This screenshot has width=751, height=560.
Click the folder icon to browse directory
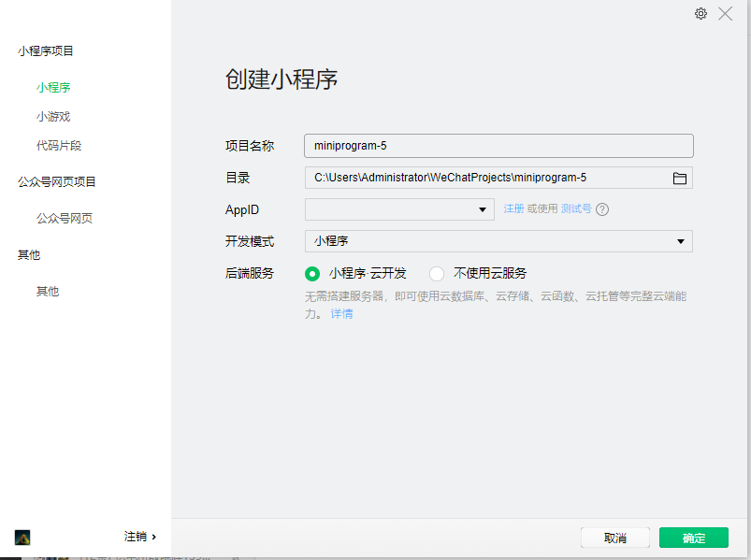tap(680, 178)
